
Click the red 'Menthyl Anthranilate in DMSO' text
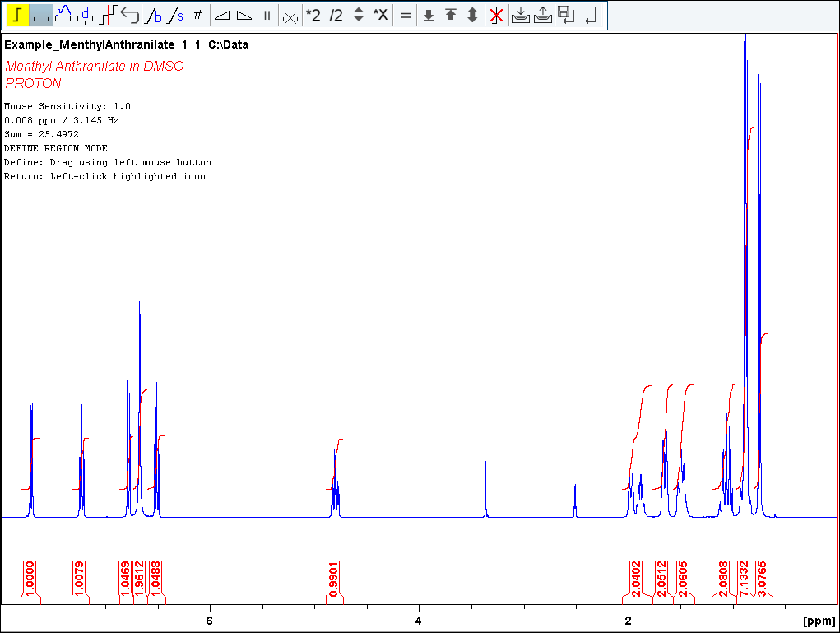coord(95,66)
